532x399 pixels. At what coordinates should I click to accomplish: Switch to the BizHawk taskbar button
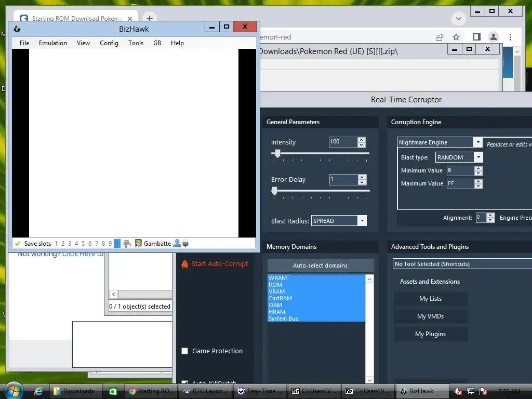click(422, 391)
